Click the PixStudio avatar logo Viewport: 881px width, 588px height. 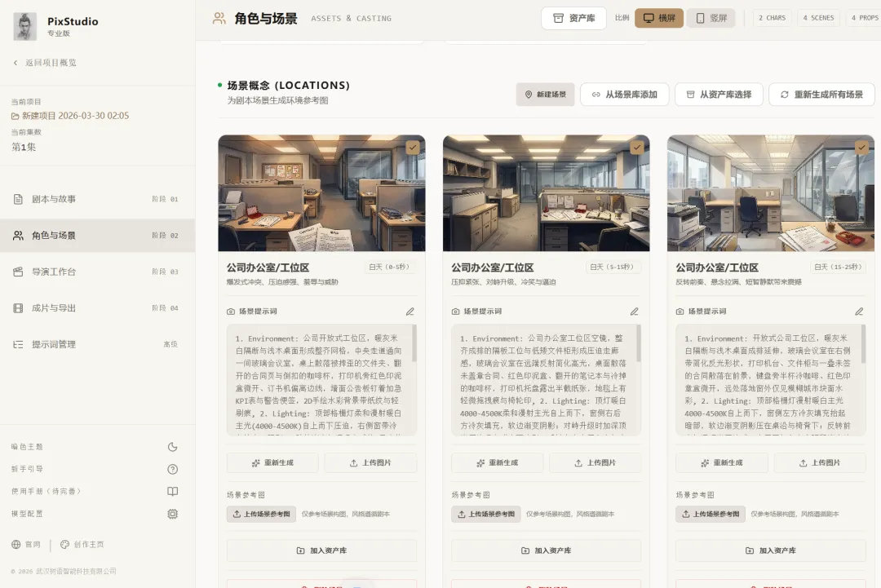(x=24, y=26)
